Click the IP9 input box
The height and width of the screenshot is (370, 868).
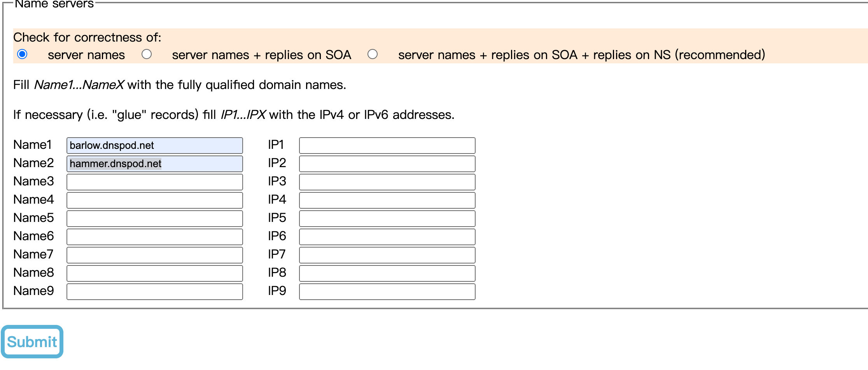387,291
